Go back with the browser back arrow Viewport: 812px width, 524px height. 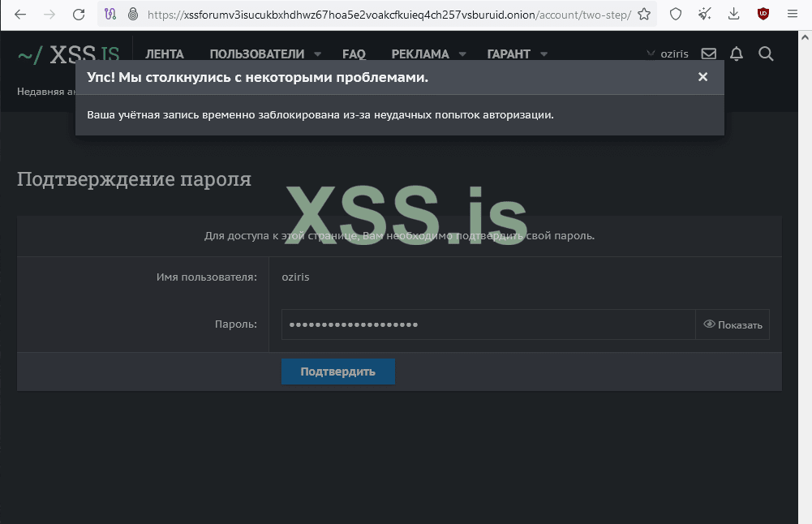[19, 15]
